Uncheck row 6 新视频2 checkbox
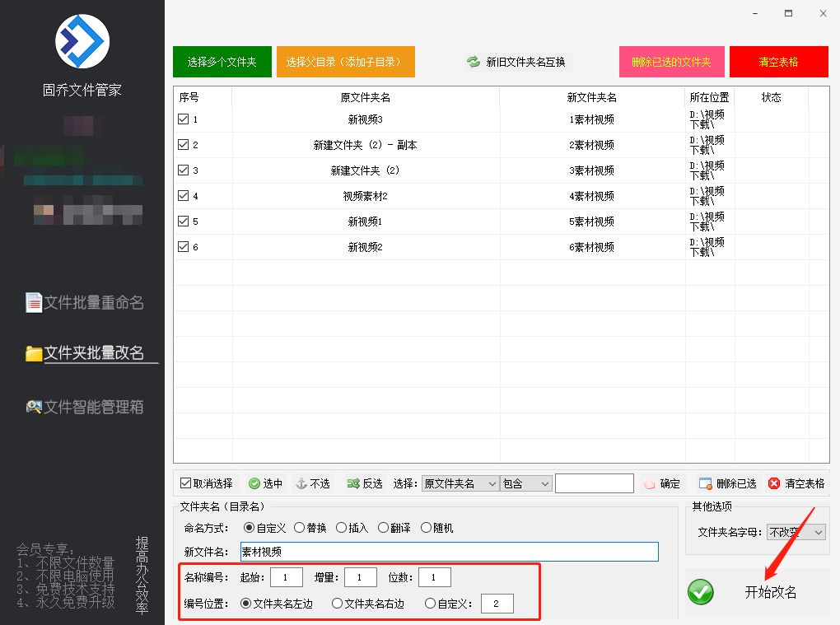 click(183, 246)
